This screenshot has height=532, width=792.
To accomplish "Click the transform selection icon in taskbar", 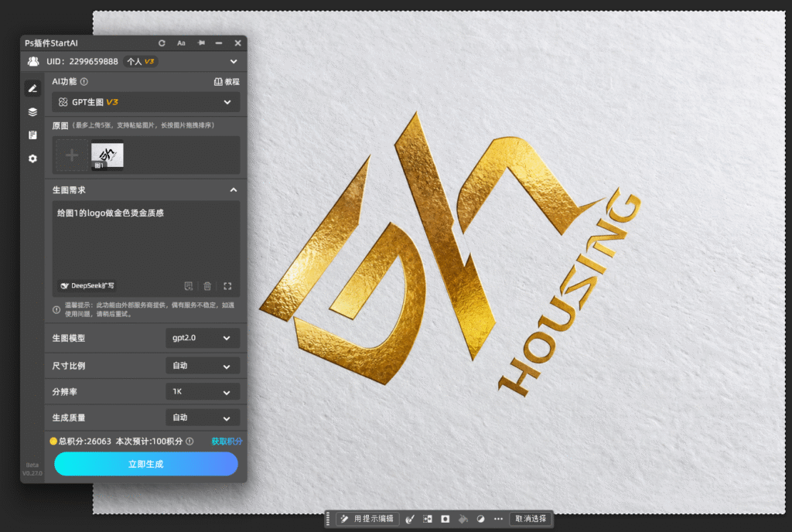I will [x=427, y=519].
